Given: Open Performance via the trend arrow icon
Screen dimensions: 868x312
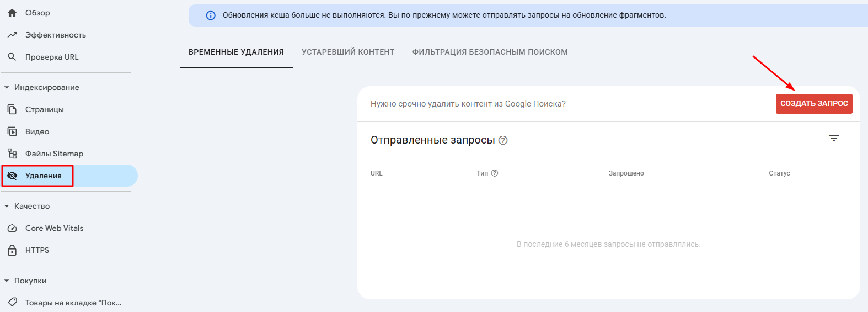Looking at the screenshot, I should click(x=12, y=35).
